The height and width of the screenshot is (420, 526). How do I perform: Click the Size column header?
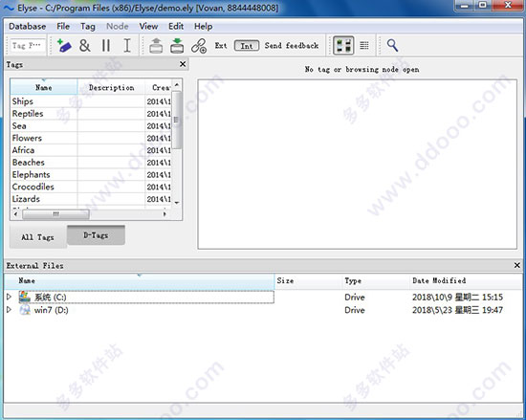(x=308, y=280)
